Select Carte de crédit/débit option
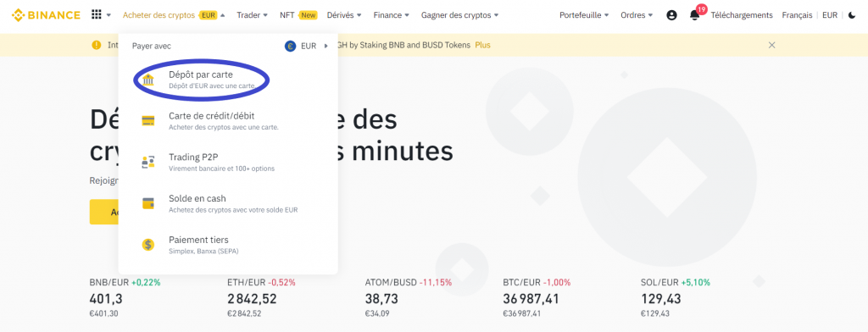 (227, 120)
